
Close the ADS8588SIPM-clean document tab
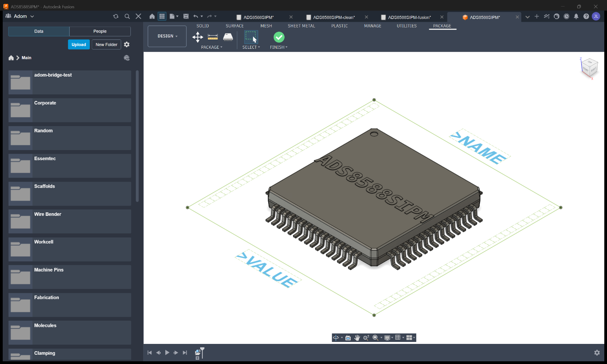click(x=366, y=17)
